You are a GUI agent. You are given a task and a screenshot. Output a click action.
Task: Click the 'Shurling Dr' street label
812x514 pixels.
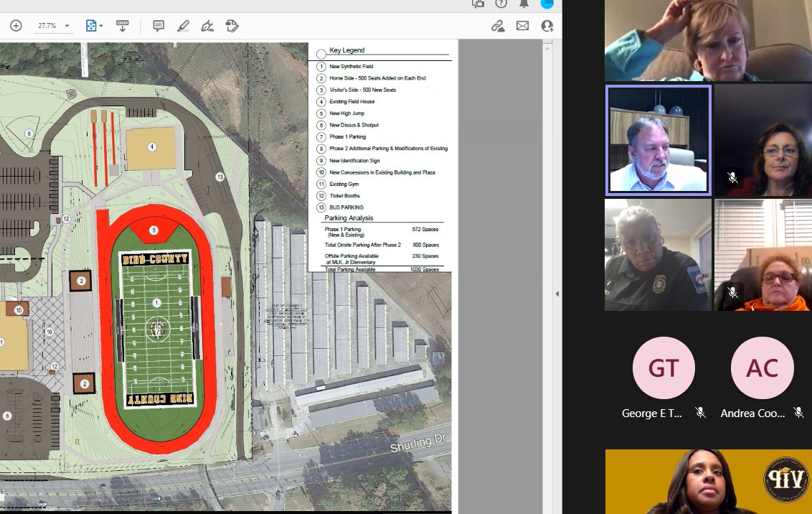418,443
